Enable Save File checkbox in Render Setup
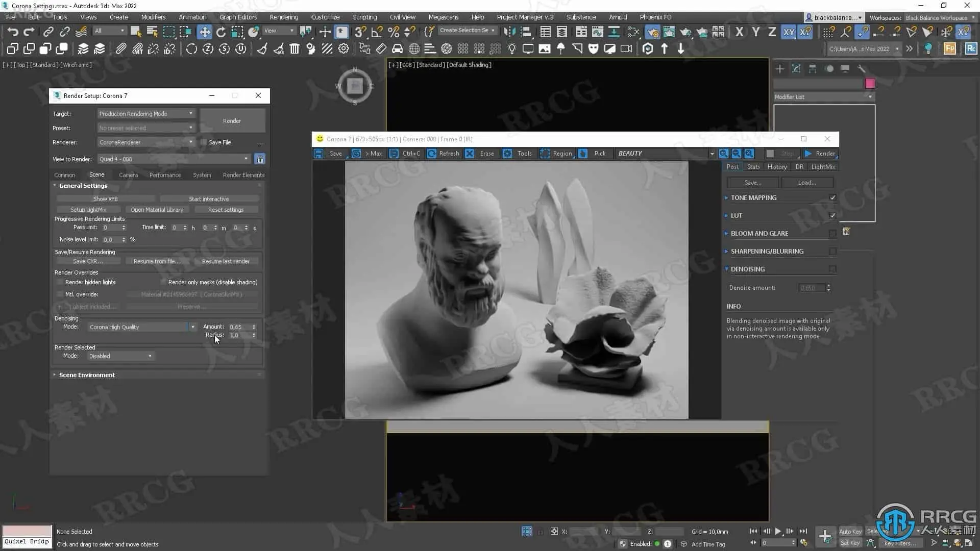This screenshot has width=980, height=551. pos(204,142)
